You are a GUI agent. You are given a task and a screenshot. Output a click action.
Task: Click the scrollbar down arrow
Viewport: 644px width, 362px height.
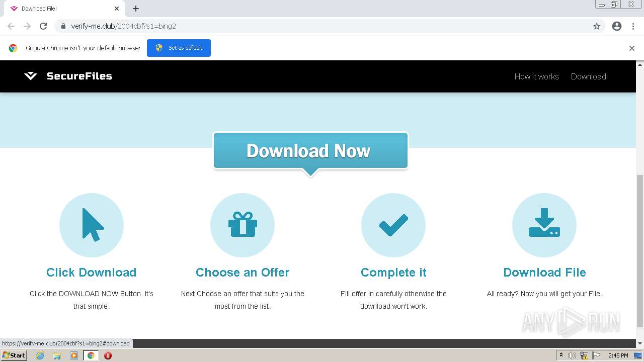(x=640, y=343)
